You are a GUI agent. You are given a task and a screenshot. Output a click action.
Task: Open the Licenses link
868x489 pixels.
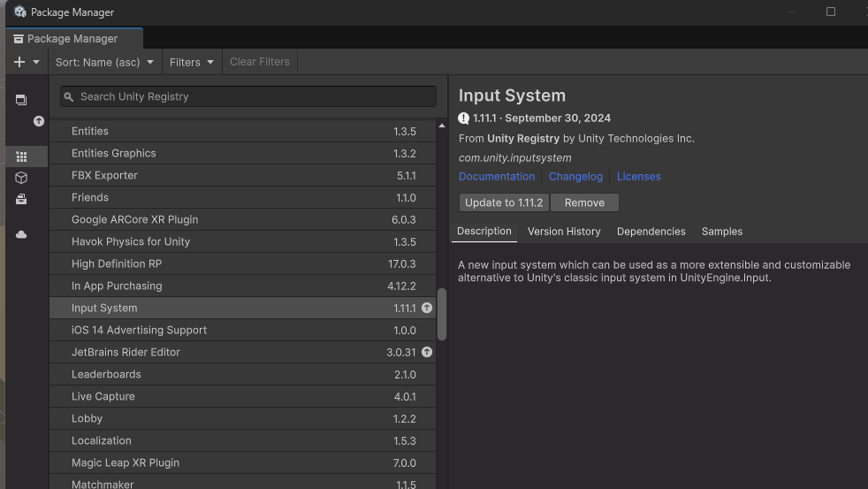click(x=638, y=177)
